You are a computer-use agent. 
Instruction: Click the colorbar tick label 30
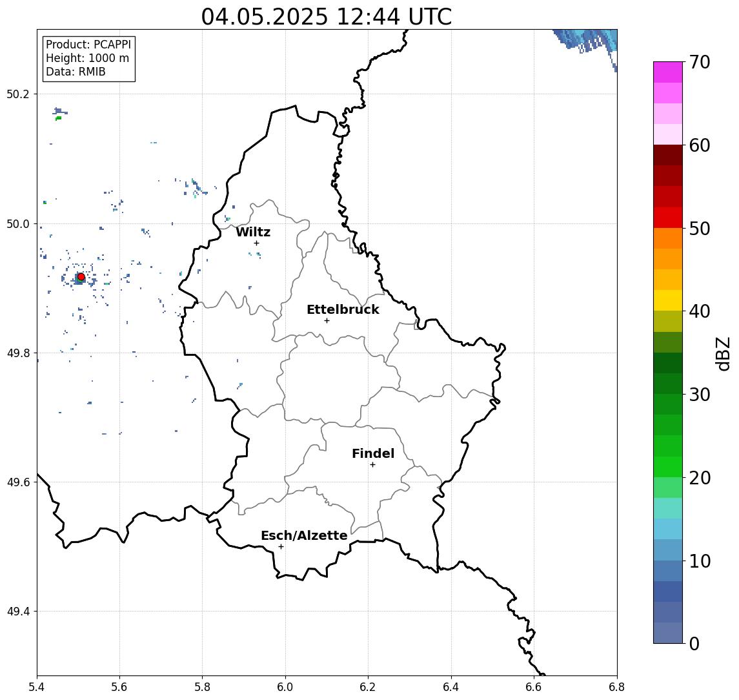[700, 395]
